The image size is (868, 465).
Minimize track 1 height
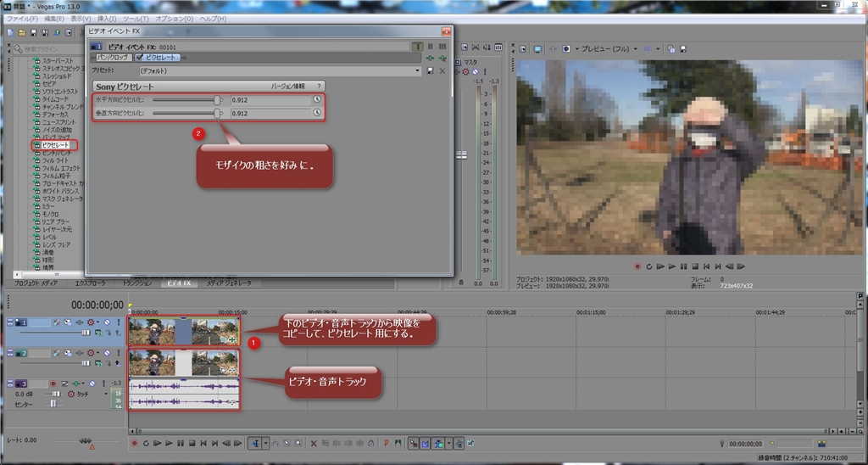point(10,322)
